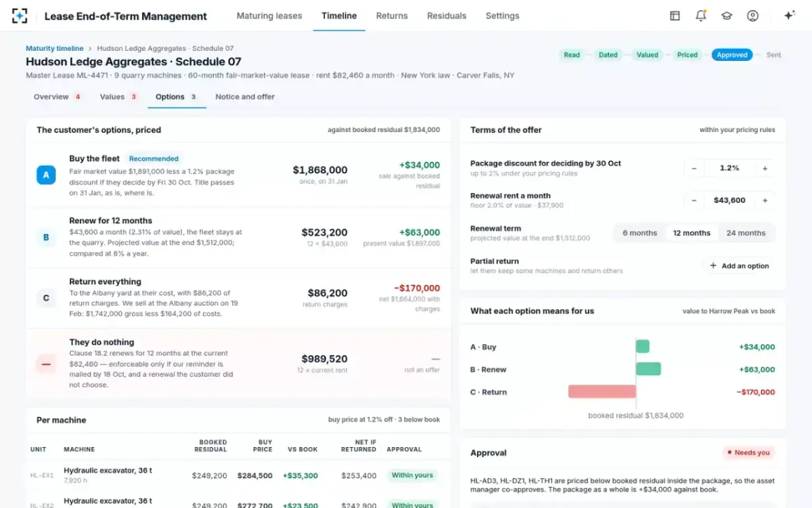The height and width of the screenshot is (508, 812).
Task: Click the app logo icon
Action: tap(20, 16)
